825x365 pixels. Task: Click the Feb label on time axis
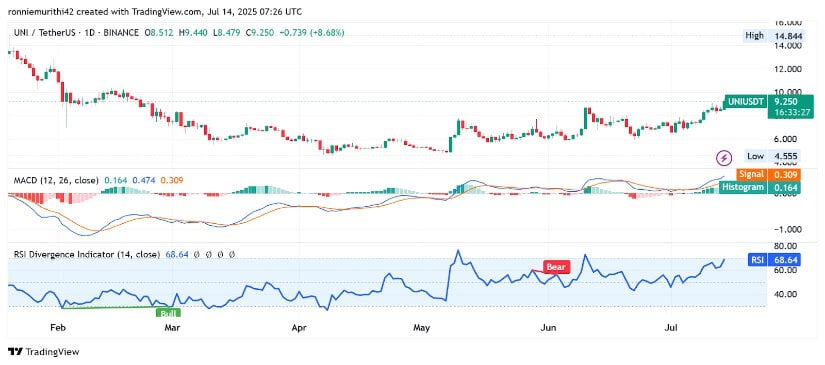(57, 329)
